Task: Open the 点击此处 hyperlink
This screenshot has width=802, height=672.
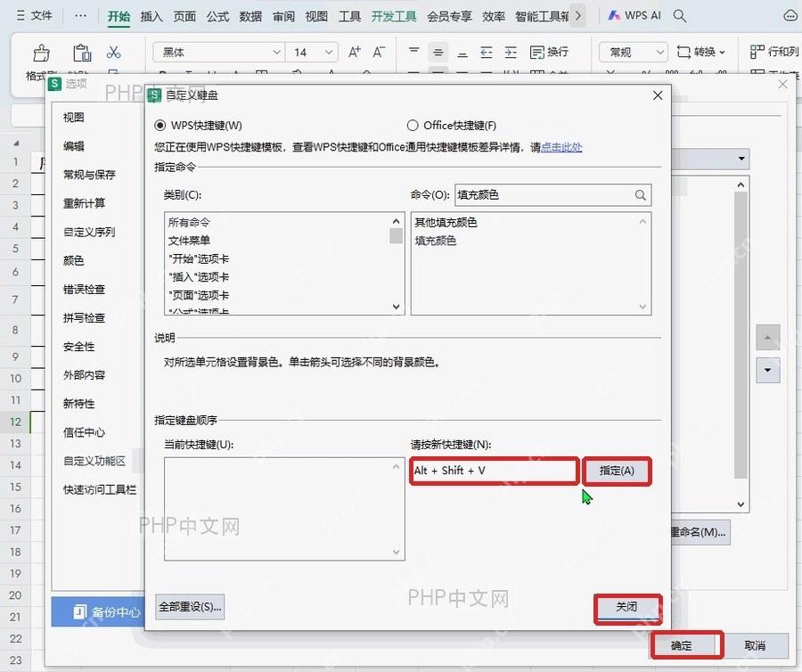Action: pos(561,147)
